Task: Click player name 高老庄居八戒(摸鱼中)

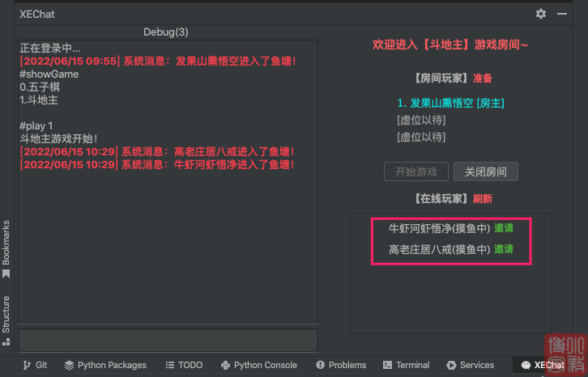Action: coord(439,250)
